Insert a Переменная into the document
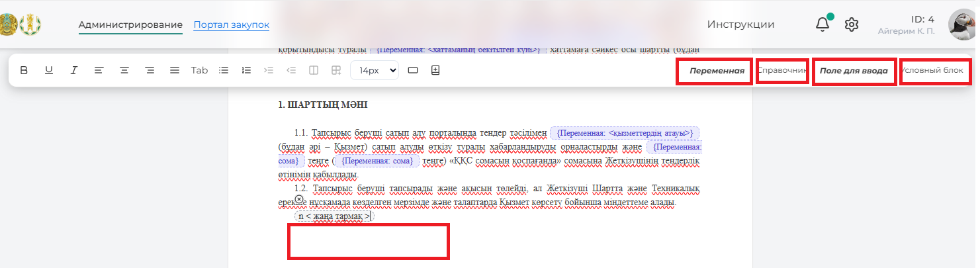The image size is (980, 268). click(713, 71)
